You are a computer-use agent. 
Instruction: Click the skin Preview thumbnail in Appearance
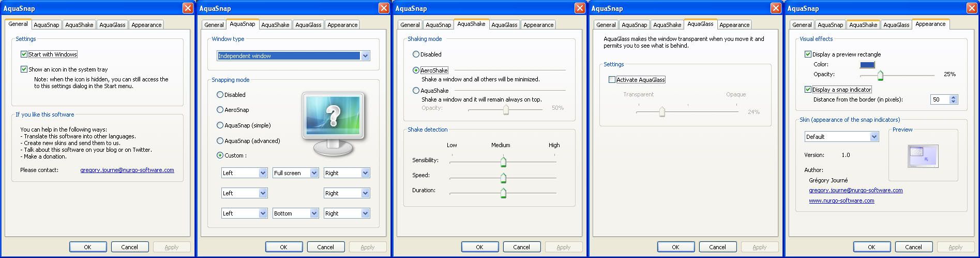click(923, 156)
